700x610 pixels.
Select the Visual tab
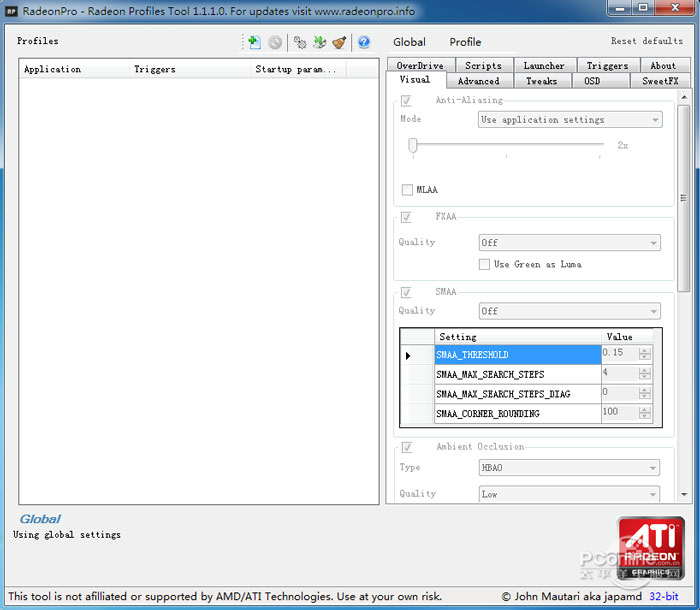pyautogui.click(x=415, y=79)
